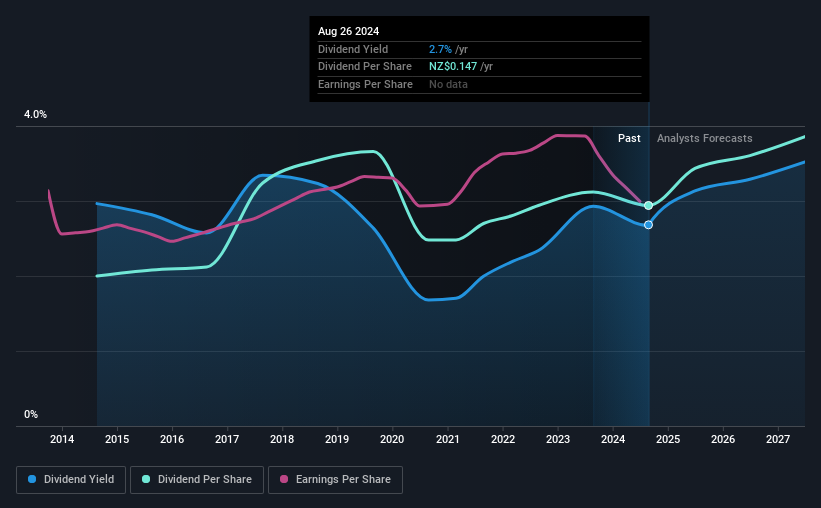The image size is (821, 508).
Task: Click the 2.7% dividend yield value
Action: (x=440, y=49)
